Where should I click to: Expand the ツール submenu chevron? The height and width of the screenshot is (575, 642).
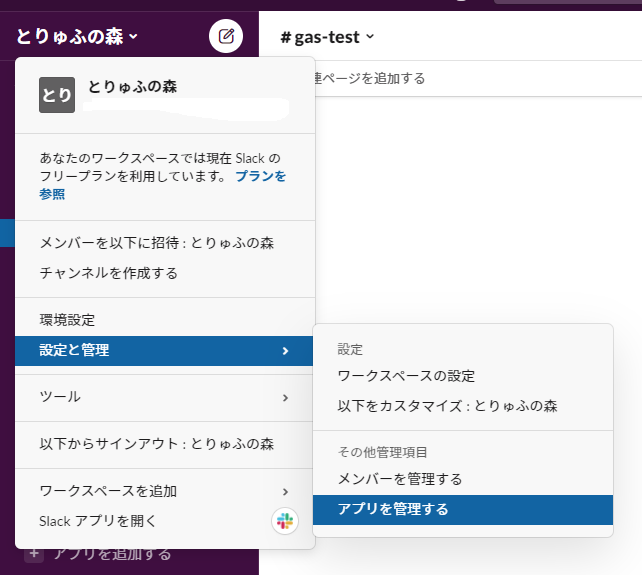pyautogui.click(x=285, y=398)
